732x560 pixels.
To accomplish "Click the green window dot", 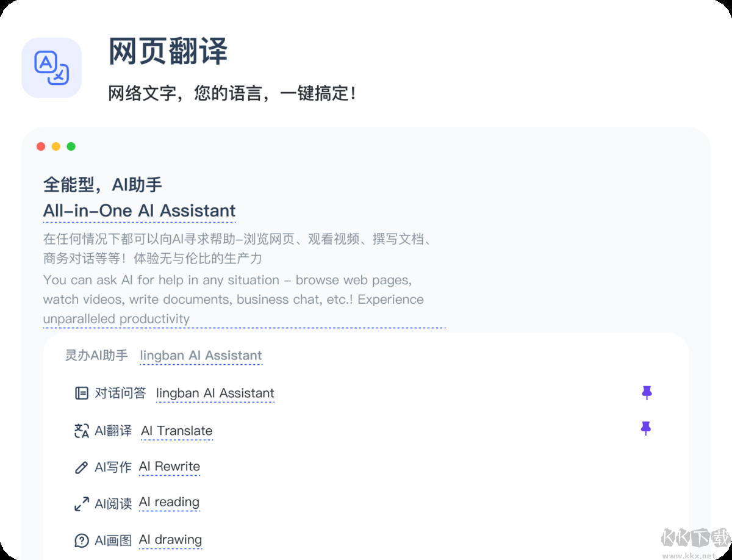I will [x=71, y=146].
